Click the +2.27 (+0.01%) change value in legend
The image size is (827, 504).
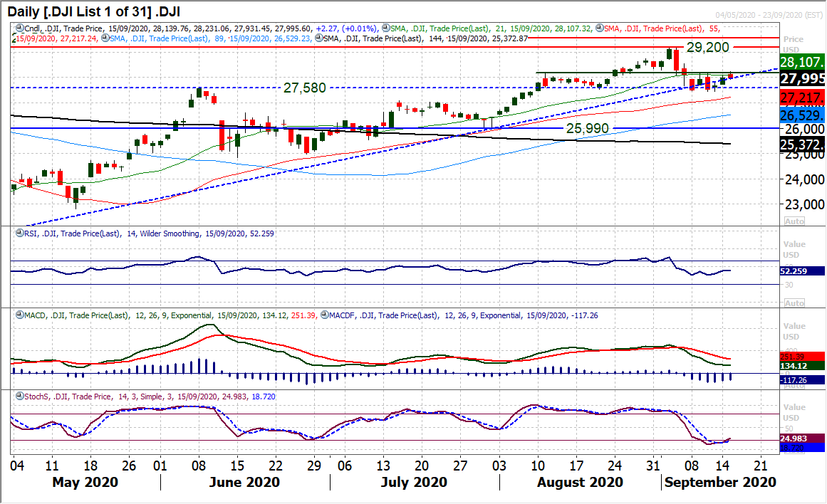click(x=346, y=28)
